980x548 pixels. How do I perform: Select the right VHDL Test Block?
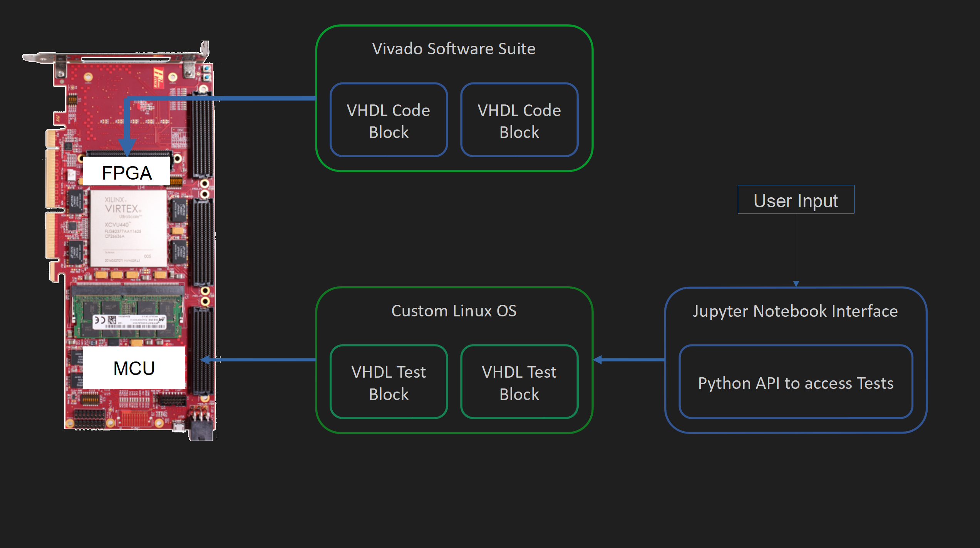click(x=519, y=382)
